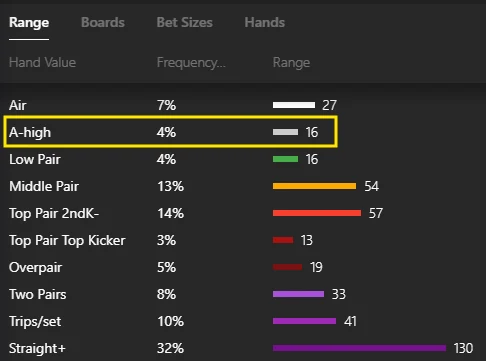Select the highlighted A-high row

[171, 132]
